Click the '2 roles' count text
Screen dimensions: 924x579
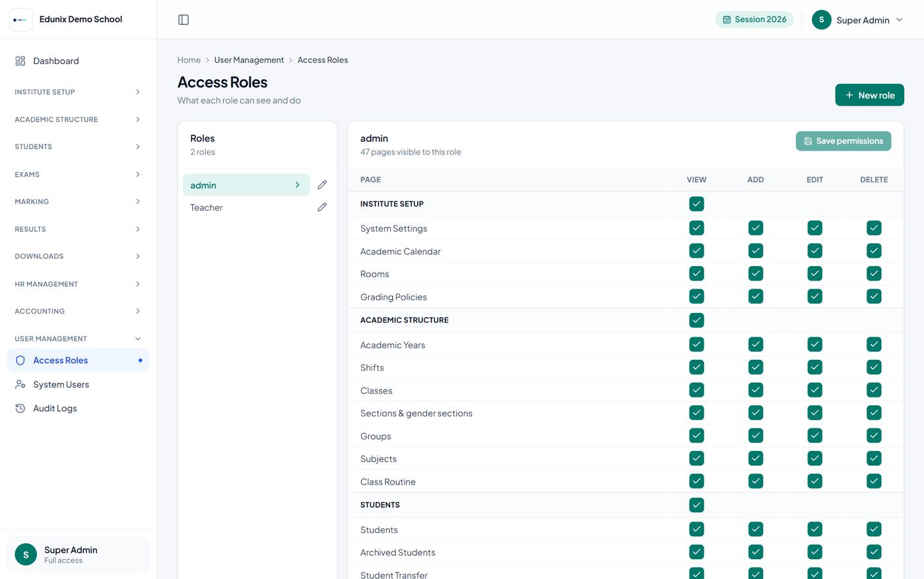(x=203, y=152)
